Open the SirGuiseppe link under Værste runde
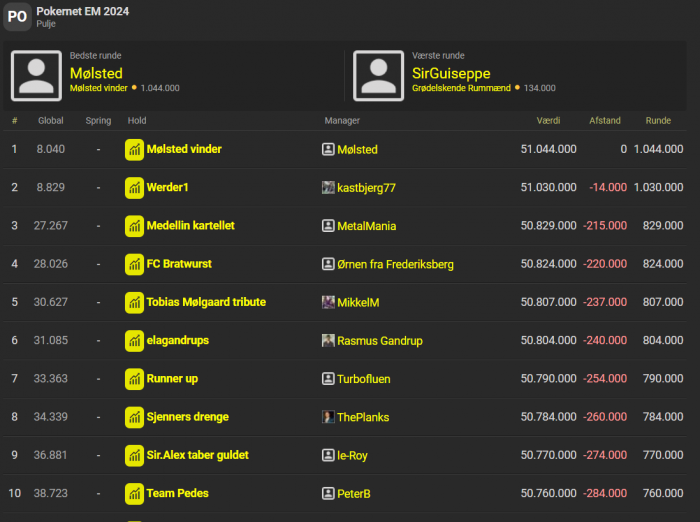Screen dimensions: 700x522 (451, 73)
